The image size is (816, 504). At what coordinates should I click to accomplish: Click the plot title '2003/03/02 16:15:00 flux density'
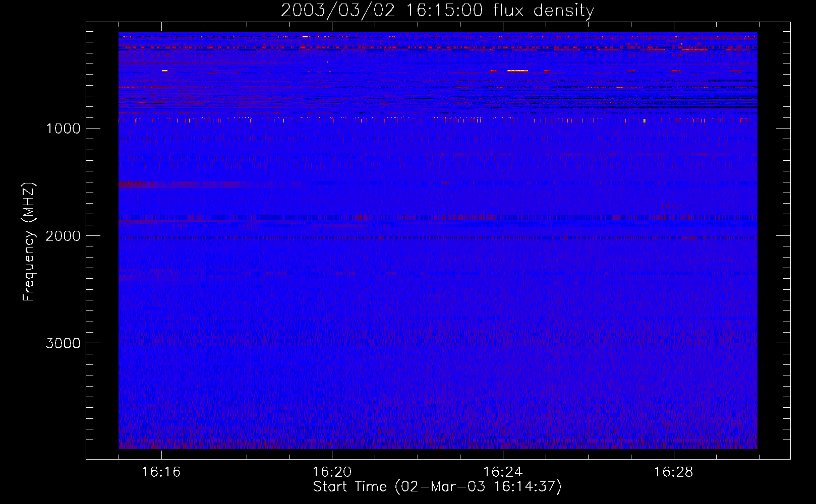[x=437, y=11]
